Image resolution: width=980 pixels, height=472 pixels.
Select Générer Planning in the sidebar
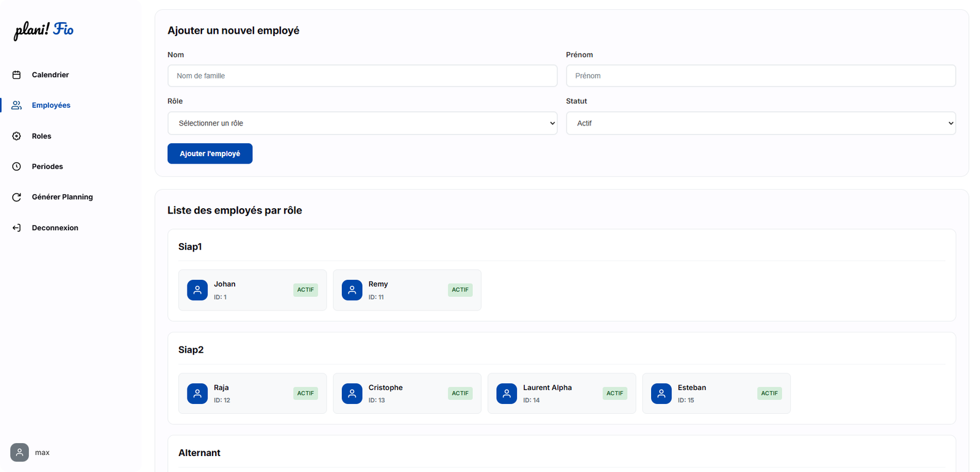(x=62, y=197)
